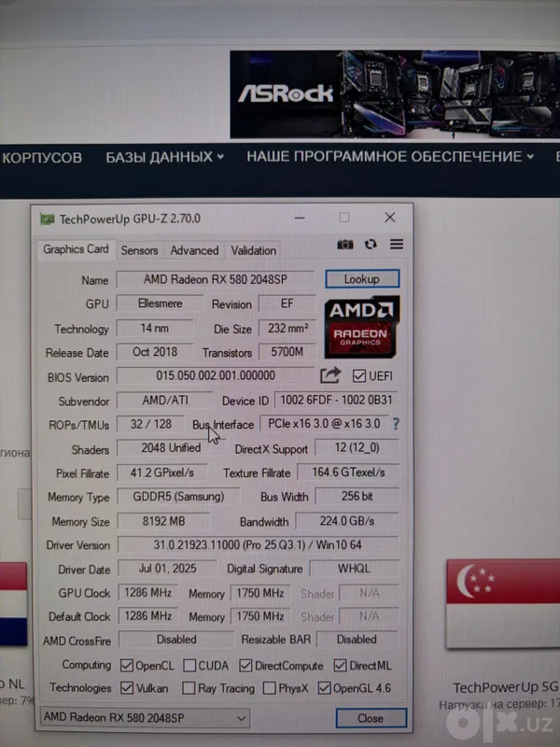The image size is (560, 747).
Task: Toggle the Vulkan checkbox
Action: pos(127,688)
